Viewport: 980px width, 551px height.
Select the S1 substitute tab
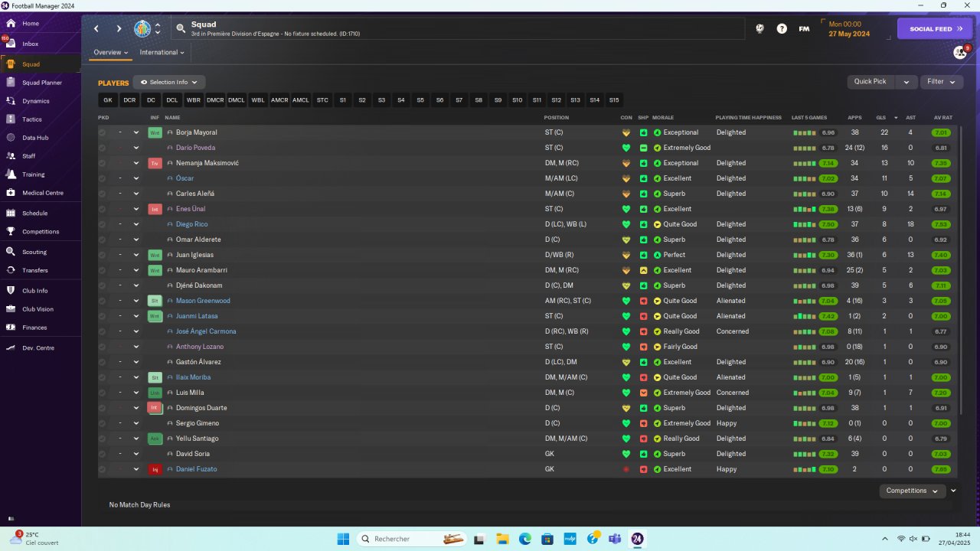tap(343, 100)
